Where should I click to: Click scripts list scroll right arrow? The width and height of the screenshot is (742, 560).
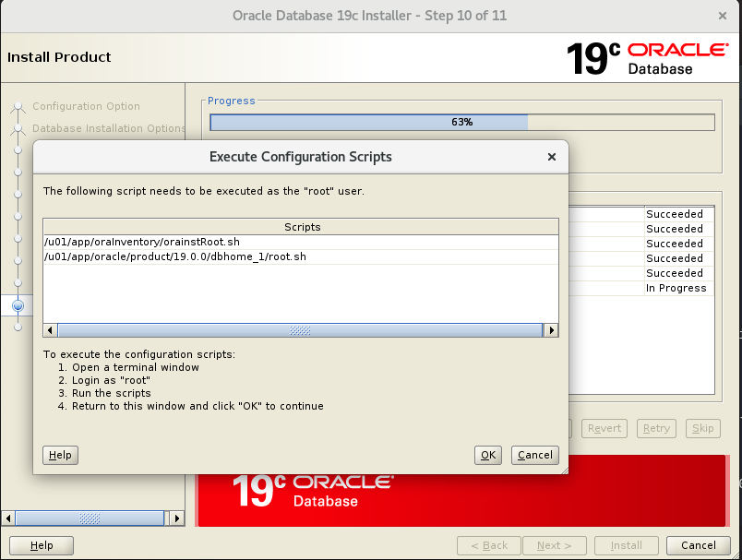(551, 330)
